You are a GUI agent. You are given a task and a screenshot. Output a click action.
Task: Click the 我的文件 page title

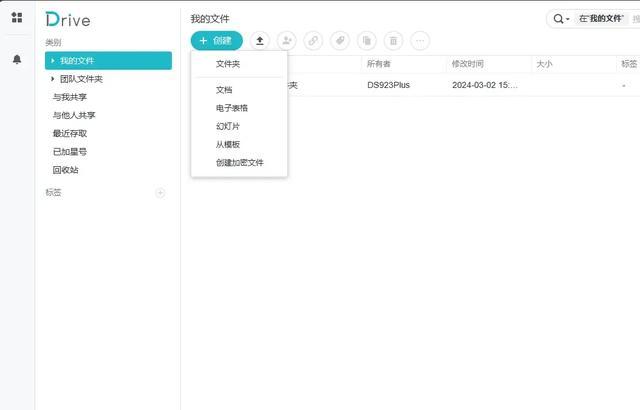(210, 19)
